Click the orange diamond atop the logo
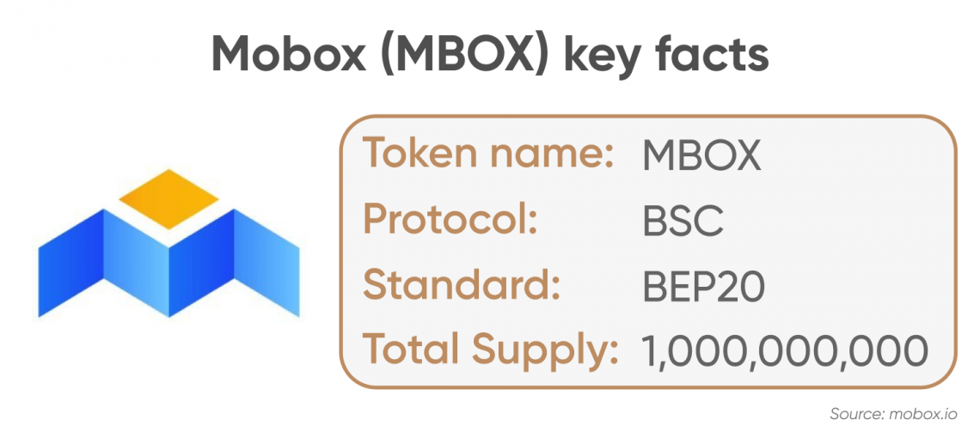Viewport: 980px width, 438px height. (x=168, y=199)
